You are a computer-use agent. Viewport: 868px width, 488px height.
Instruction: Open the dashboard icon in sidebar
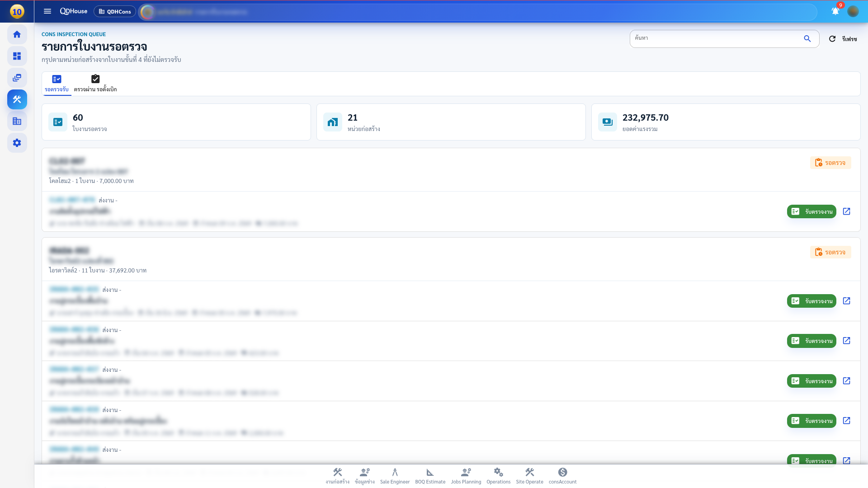[17, 56]
